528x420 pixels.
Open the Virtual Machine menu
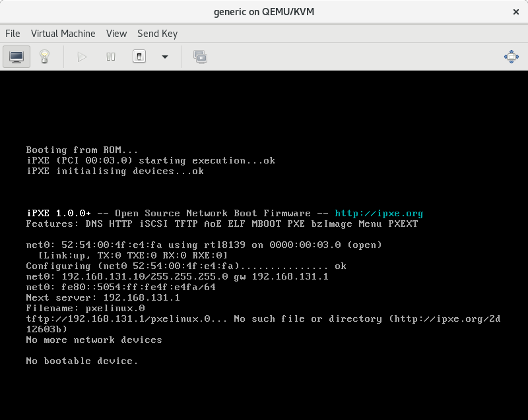pyautogui.click(x=63, y=34)
